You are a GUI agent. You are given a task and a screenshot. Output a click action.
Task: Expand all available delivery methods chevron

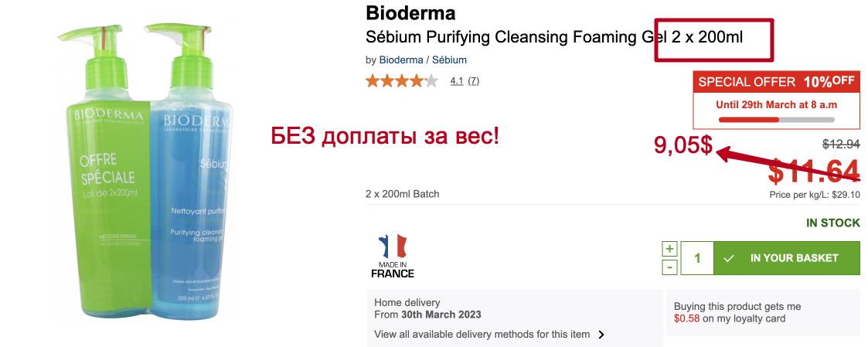pos(601,335)
